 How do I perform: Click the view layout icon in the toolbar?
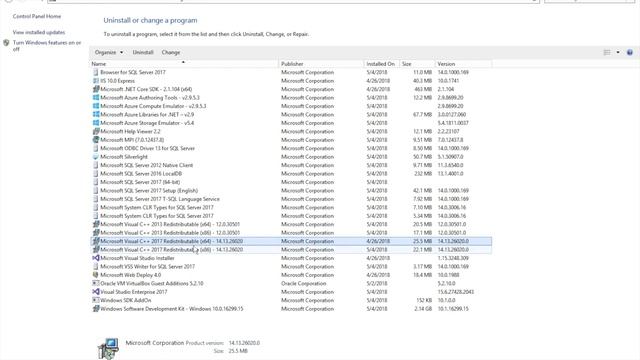(x=607, y=52)
